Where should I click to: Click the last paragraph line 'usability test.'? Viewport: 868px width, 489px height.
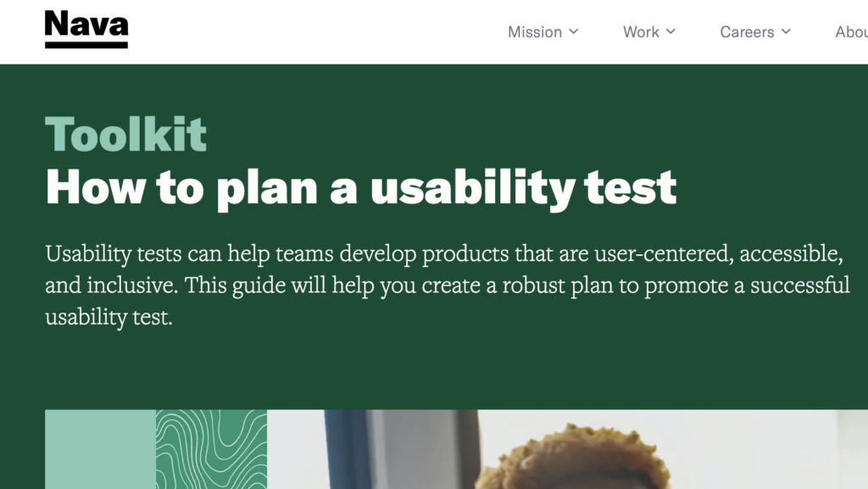click(108, 319)
